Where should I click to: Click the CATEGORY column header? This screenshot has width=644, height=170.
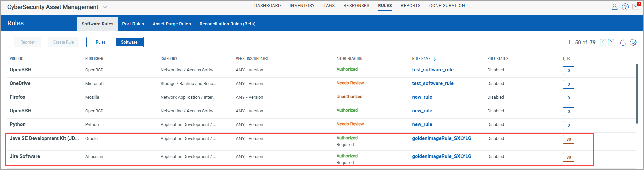click(x=169, y=59)
